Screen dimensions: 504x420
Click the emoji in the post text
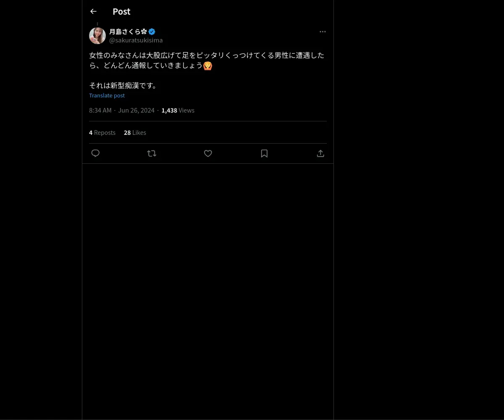207,66
